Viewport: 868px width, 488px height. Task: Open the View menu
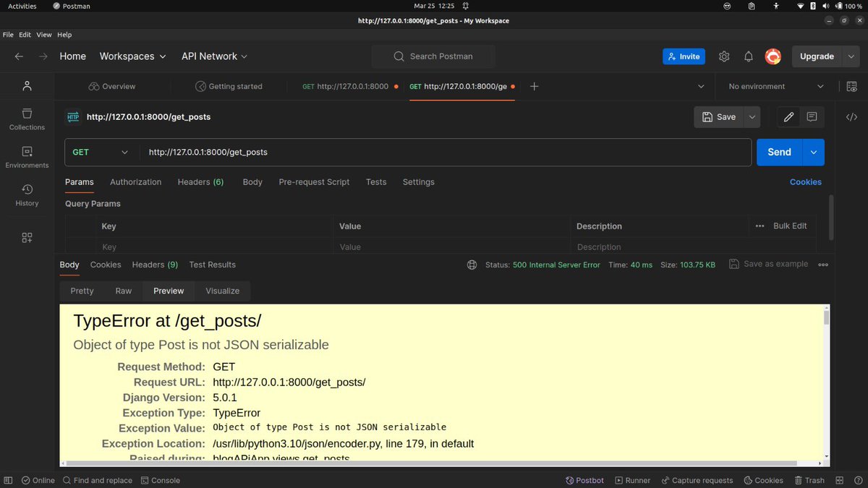coord(44,35)
